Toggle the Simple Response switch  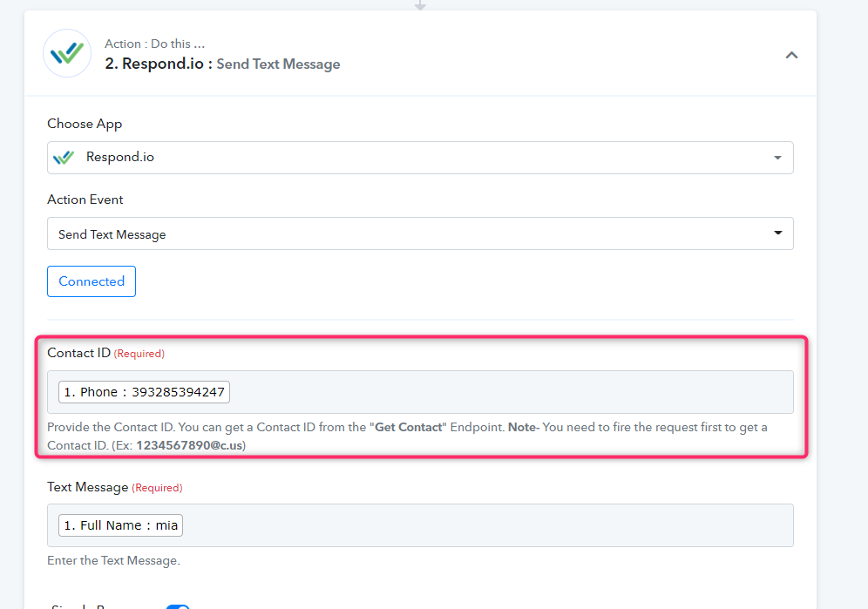click(x=177, y=606)
